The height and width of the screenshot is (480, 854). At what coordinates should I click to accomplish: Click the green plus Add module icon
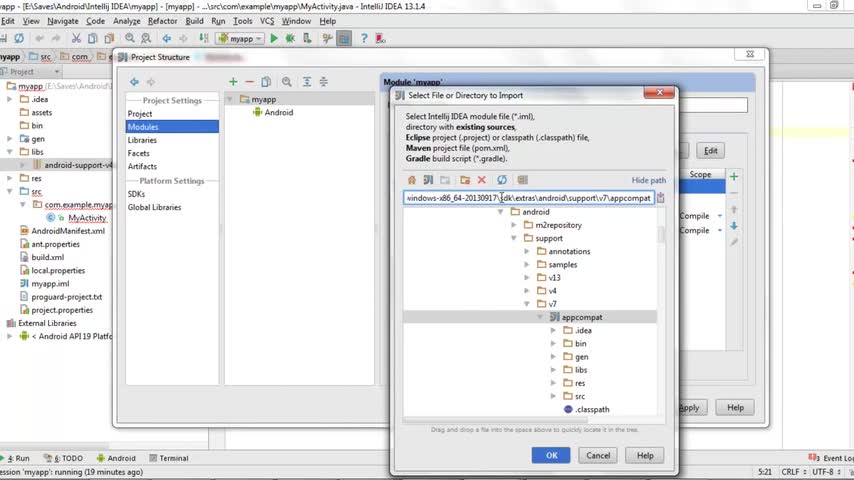pyautogui.click(x=233, y=82)
